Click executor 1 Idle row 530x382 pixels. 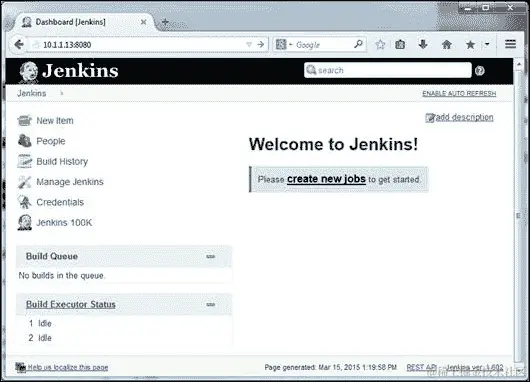pos(40,324)
